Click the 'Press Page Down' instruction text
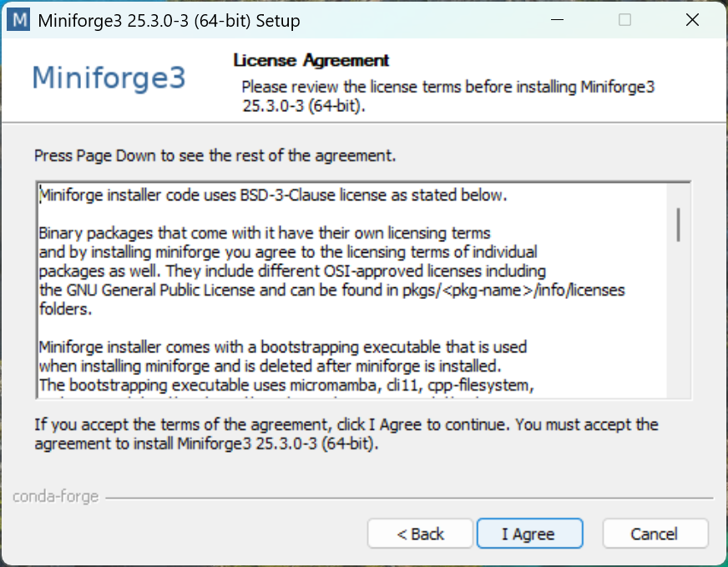Viewport: 728px width, 567px height. [x=215, y=155]
